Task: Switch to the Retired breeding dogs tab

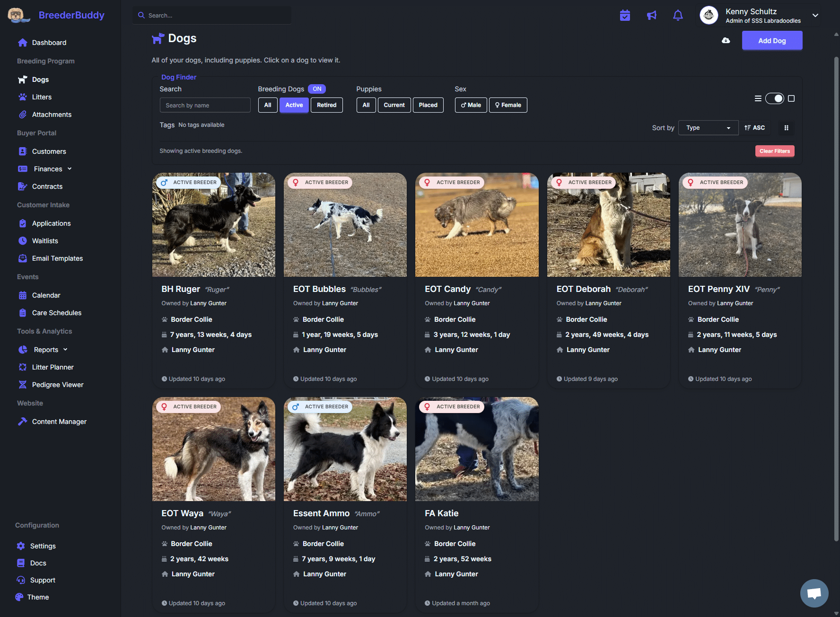Action: click(326, 105)
